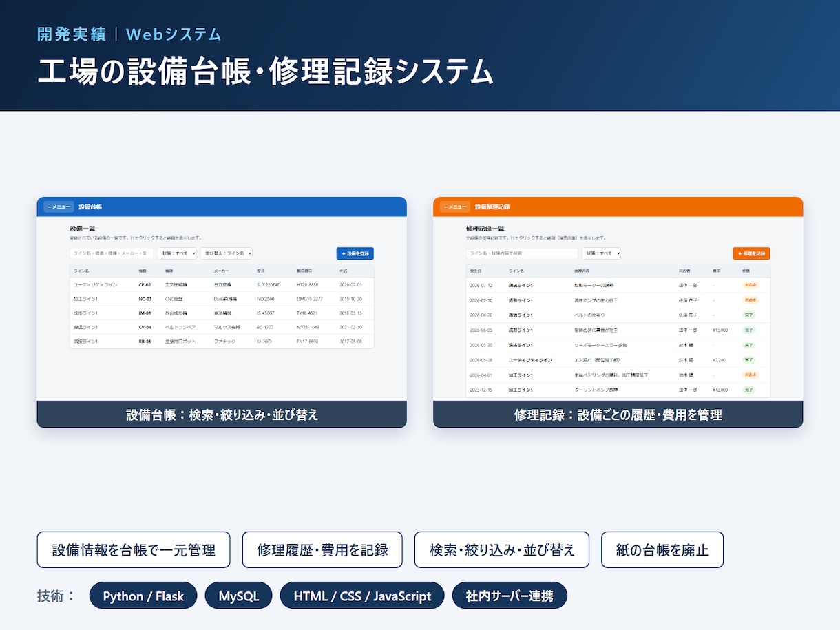
Task: Click the HTML / CSS / JavaScript pill
Action: click(362, 596)
